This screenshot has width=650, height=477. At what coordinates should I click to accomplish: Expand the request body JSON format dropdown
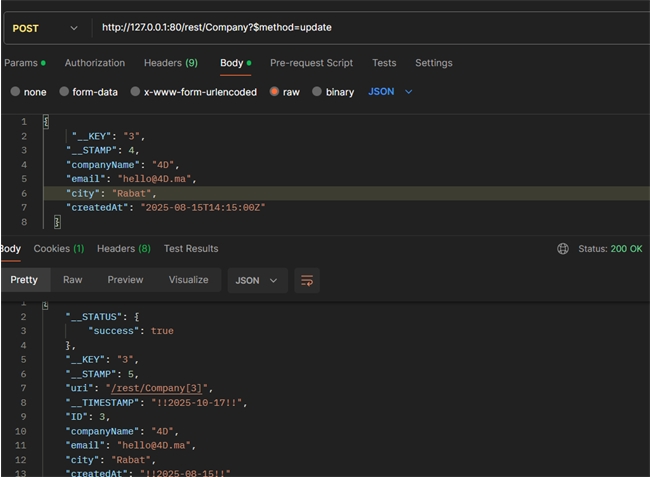pyautogui.click(x=390, y=92)
